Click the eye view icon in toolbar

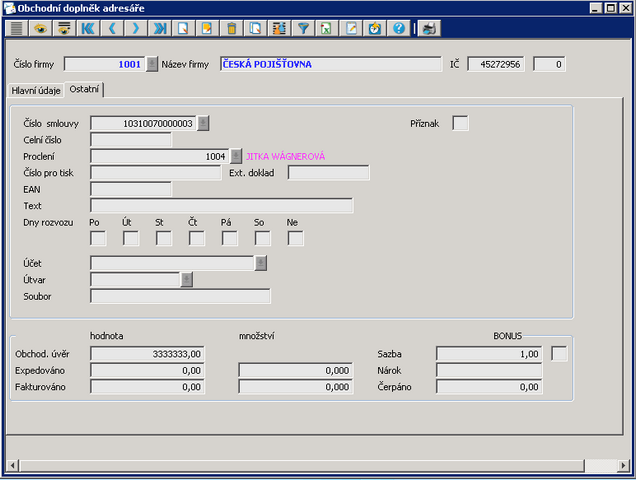tap(39, 29)
